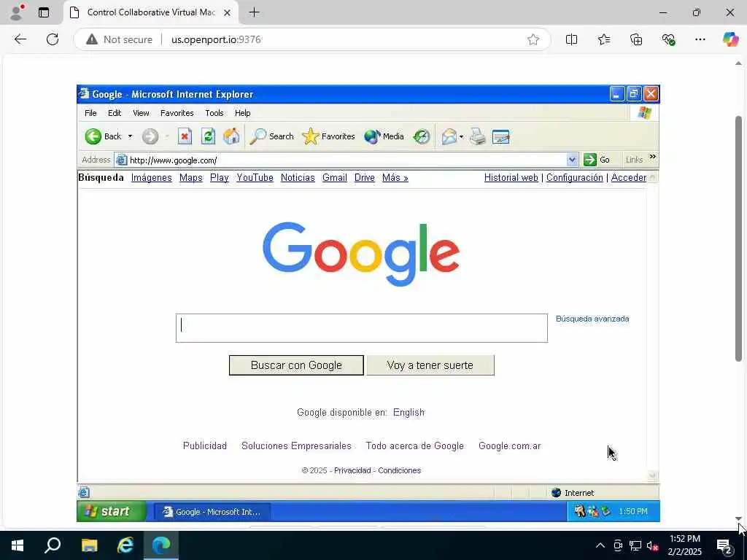Expand the IE address bar dropdown
The width and height of the screenshot is (747, 560).
pos(572,160)
